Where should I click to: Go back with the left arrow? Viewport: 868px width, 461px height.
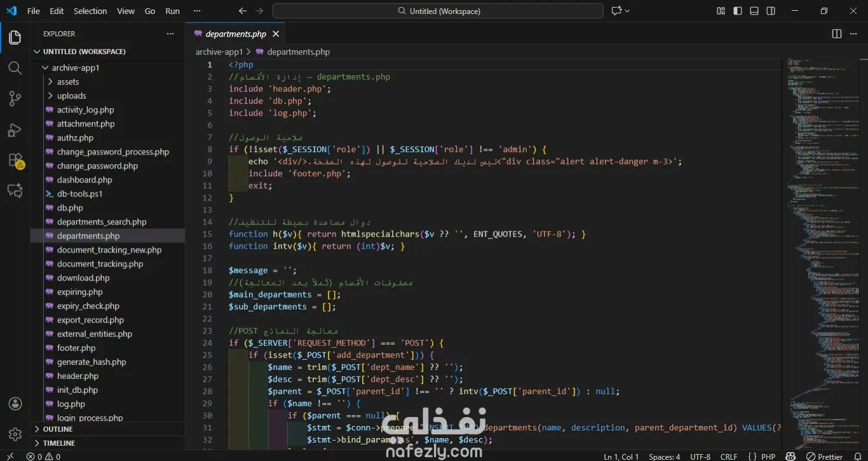(x=243, y=11)
